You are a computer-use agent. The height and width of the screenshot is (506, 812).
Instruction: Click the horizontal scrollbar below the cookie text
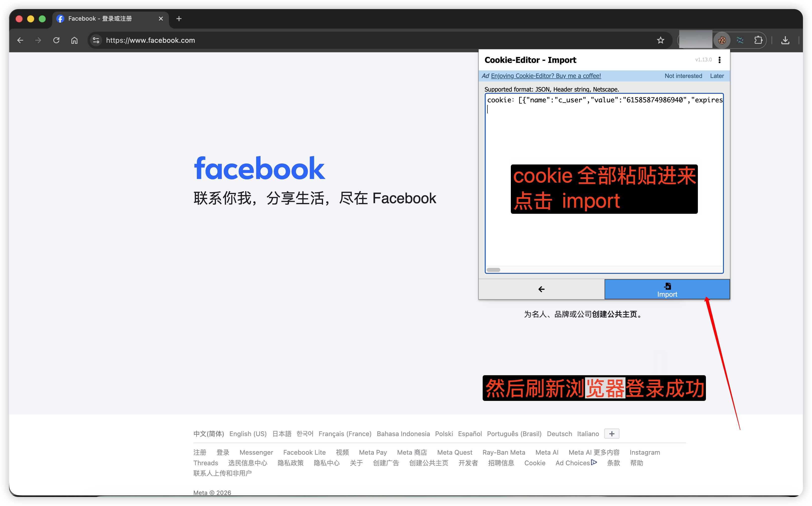click(x=493, y=270)
